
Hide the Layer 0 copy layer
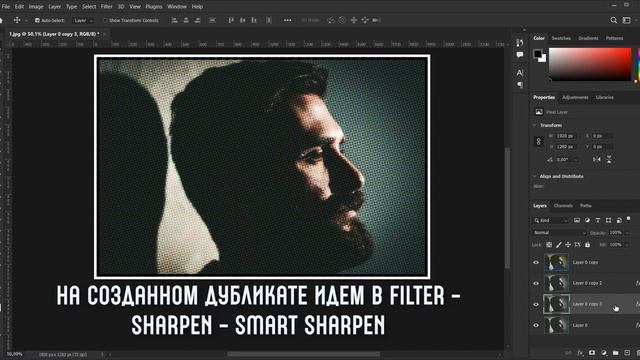pos(536,262)
